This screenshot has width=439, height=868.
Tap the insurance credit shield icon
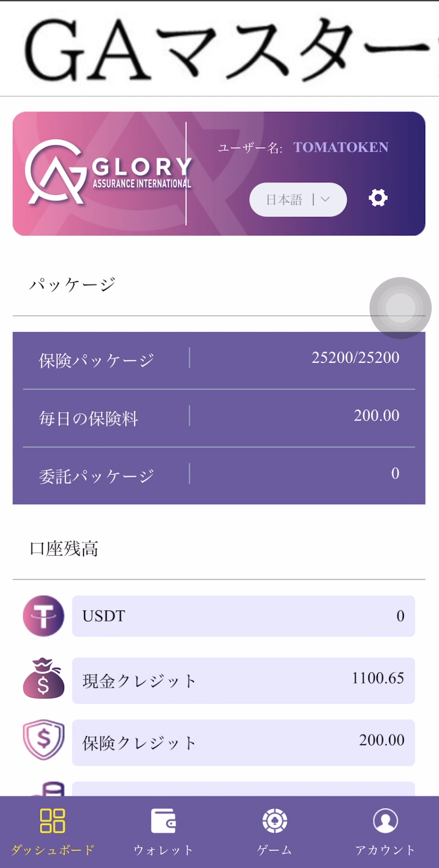click(44, 740)
